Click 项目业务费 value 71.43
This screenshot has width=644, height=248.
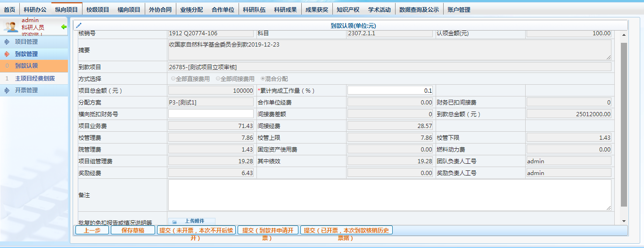211,126
